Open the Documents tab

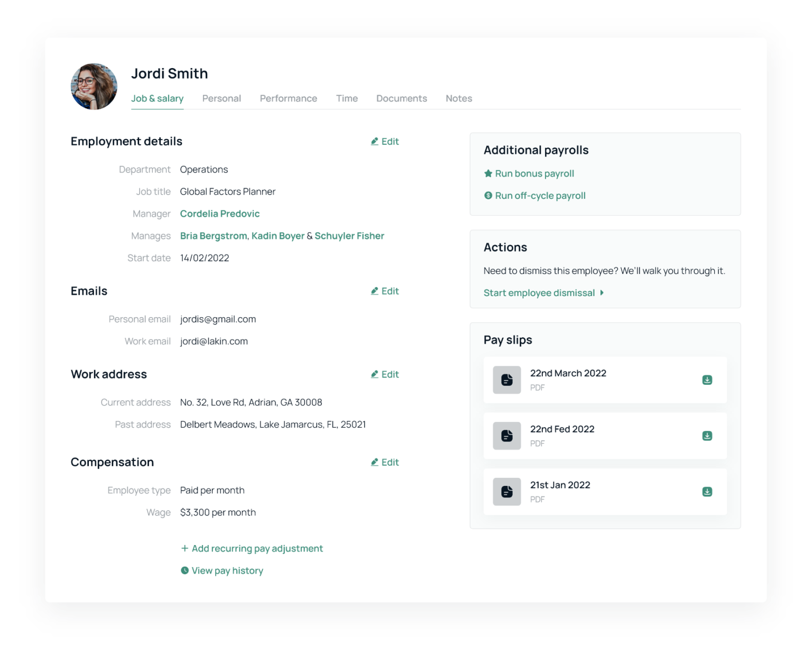point(401,98)
